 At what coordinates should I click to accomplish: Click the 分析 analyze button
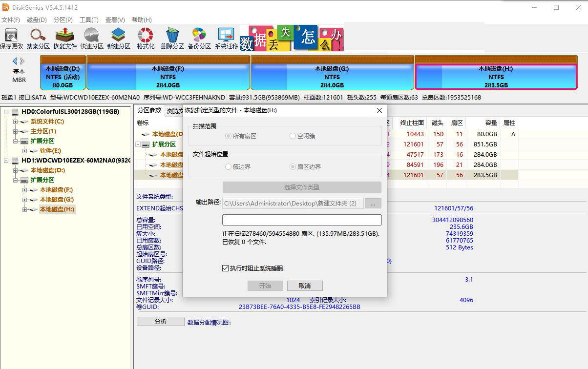(x=160, y=321)
